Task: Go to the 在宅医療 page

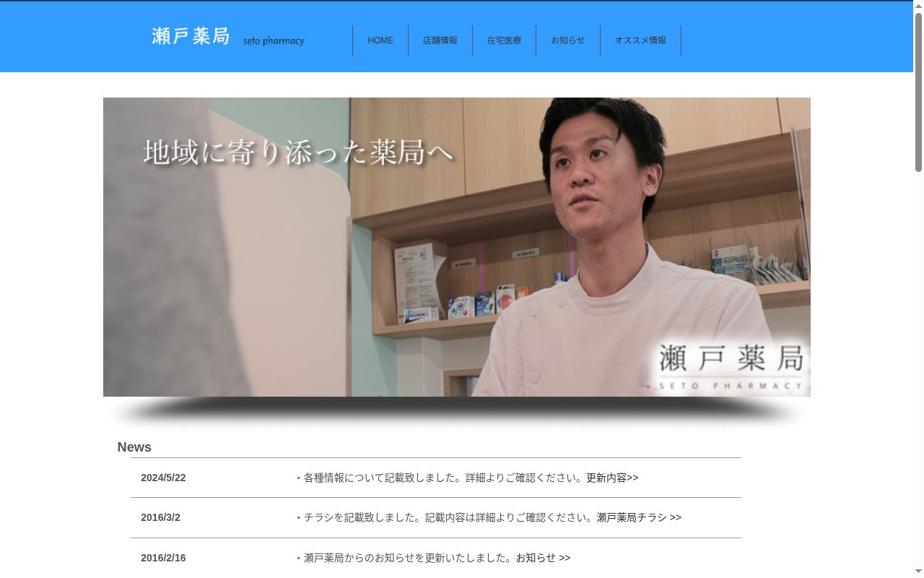Action: pyautogui.click(x=504, y=40)
